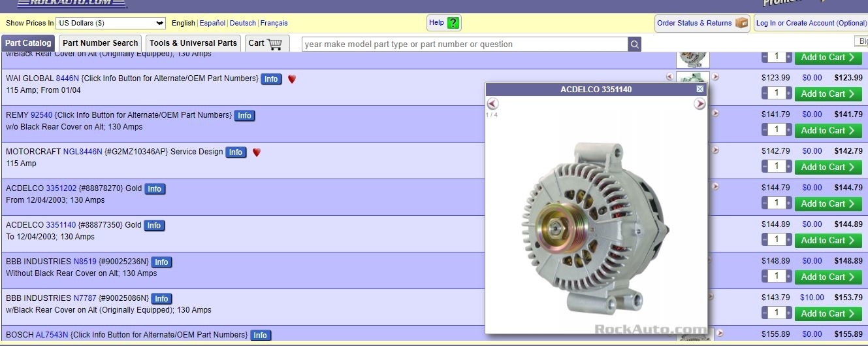The height and width of the screenshot is (346, 868).
Task: Decrease quantity for the $141.79 REMY part
Action: tap(765, 130)
